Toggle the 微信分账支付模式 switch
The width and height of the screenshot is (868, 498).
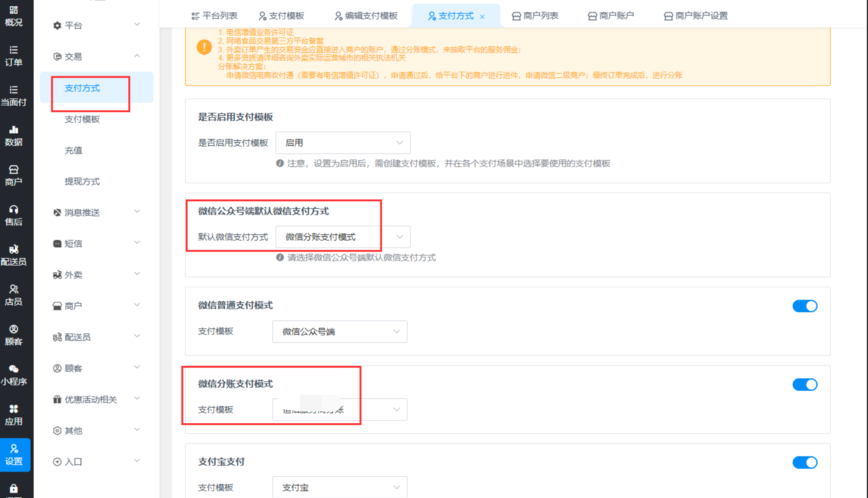[804, 385]
